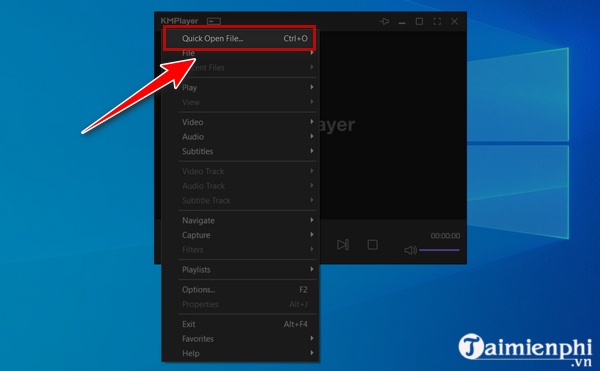Toggle the pin on top icon

pos(384,21)
